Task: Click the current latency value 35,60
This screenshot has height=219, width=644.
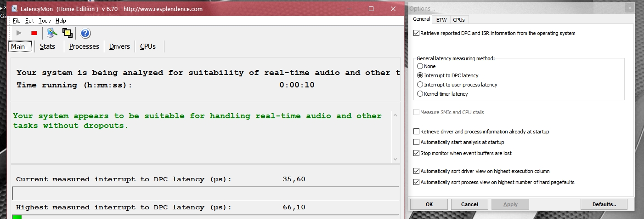Action: coord(294,179)
